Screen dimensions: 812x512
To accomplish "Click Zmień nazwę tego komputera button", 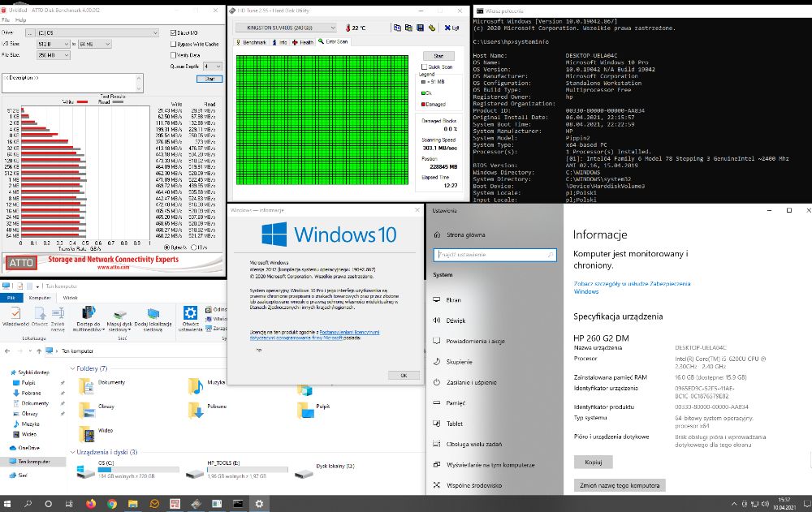I will click(x=620, y=485).
